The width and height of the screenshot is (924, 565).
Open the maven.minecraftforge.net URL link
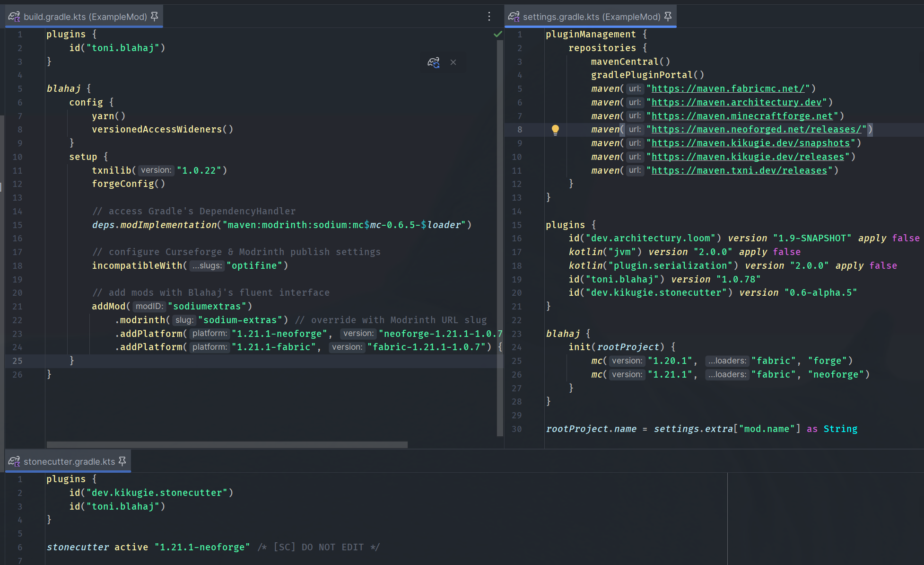coord(742,116)
